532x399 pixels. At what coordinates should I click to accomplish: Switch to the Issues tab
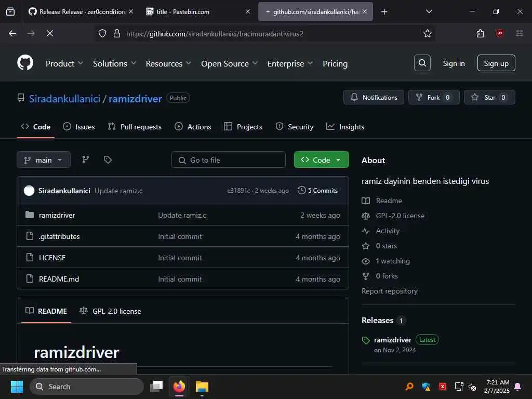coord(79,127)
